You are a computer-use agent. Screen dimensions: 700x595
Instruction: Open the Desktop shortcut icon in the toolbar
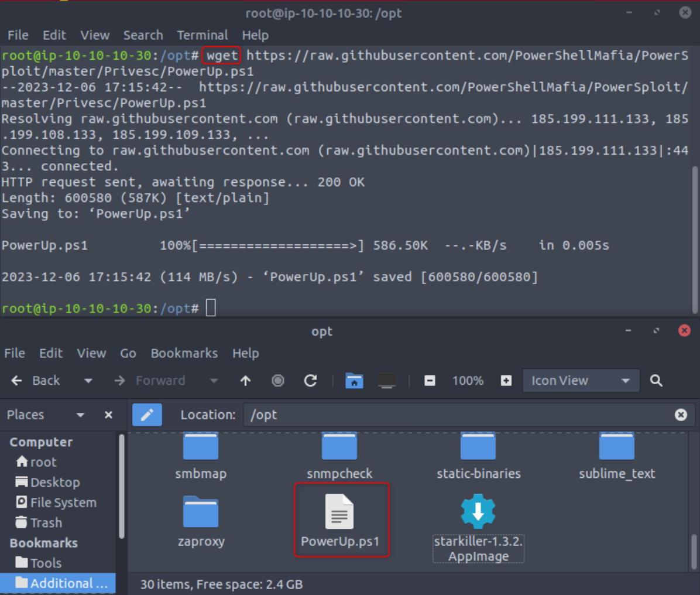click(386, 381)
